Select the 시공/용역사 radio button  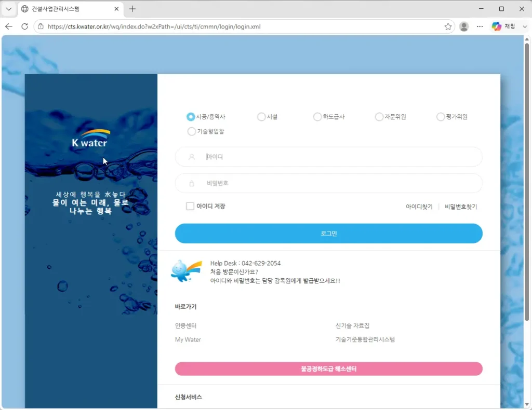[x=191, y=117]
